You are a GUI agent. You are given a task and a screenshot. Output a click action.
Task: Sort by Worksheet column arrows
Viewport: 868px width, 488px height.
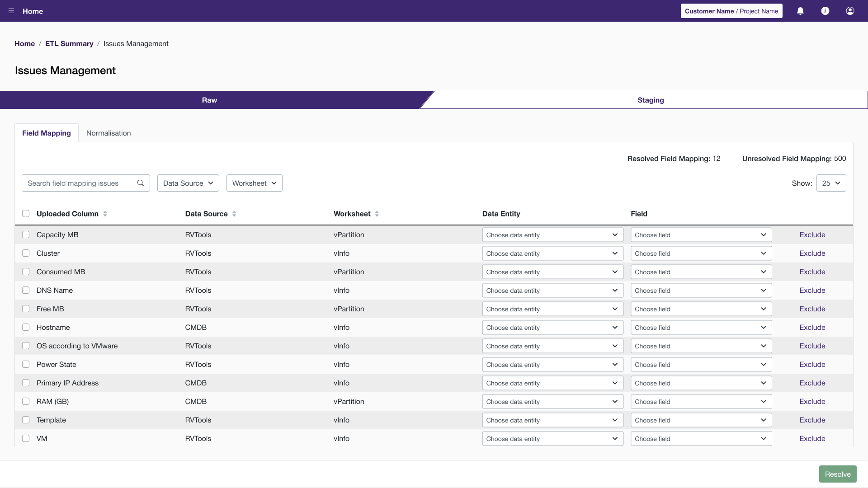pyautogui.click(x=377, y=214)
